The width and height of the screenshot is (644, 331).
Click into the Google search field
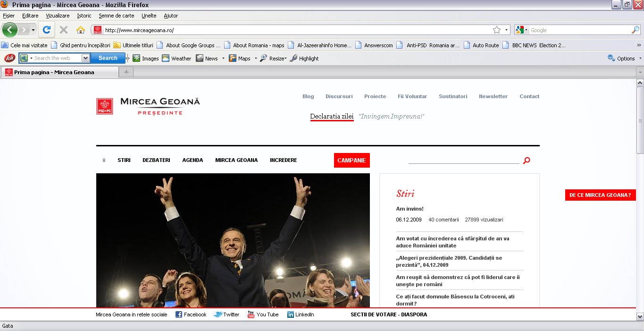tap(580, 30)
